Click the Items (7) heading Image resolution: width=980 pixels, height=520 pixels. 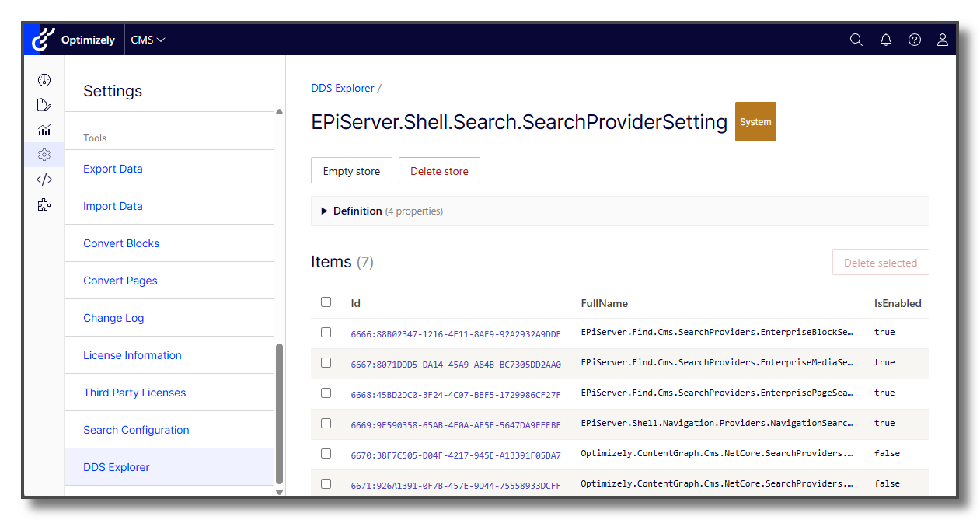(342, 263)
